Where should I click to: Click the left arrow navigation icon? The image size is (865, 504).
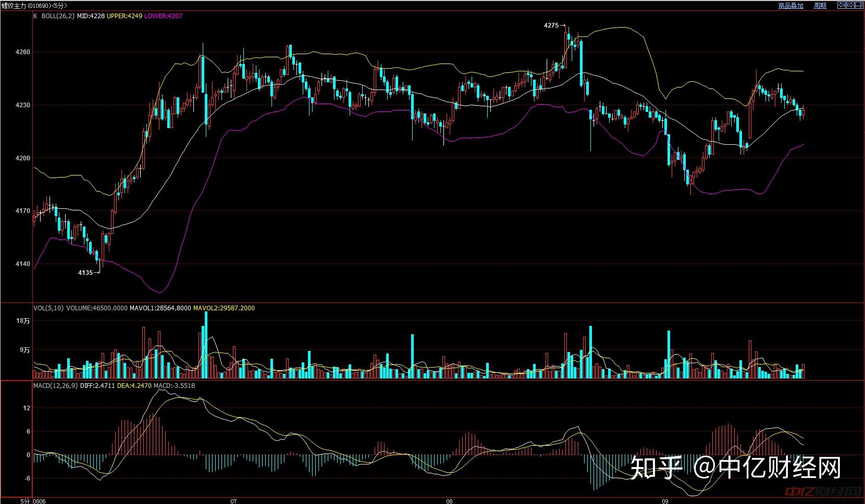pyautogui.click(x=841, y=5)
